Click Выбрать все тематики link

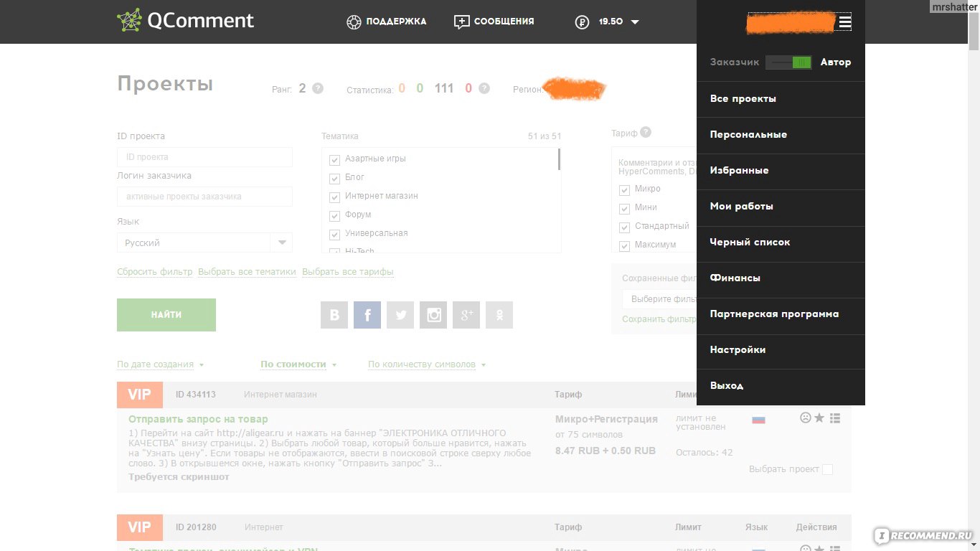[x=248, y=272]
